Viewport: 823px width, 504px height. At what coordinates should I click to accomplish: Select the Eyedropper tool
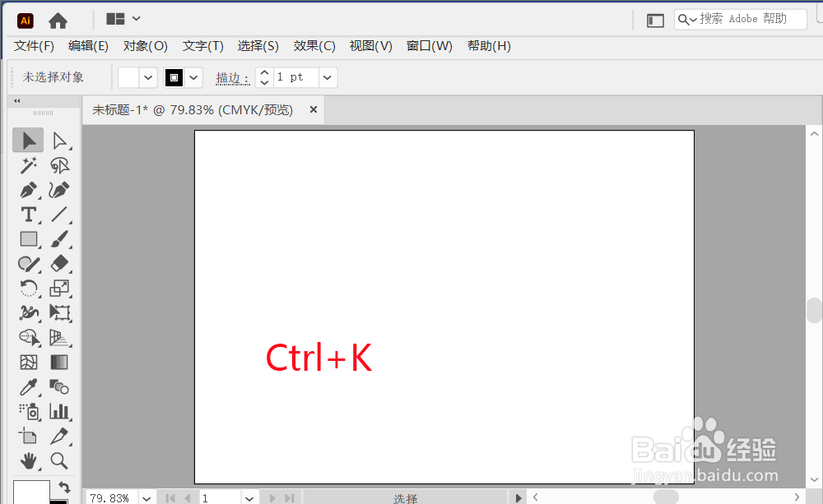coord(28,387)
